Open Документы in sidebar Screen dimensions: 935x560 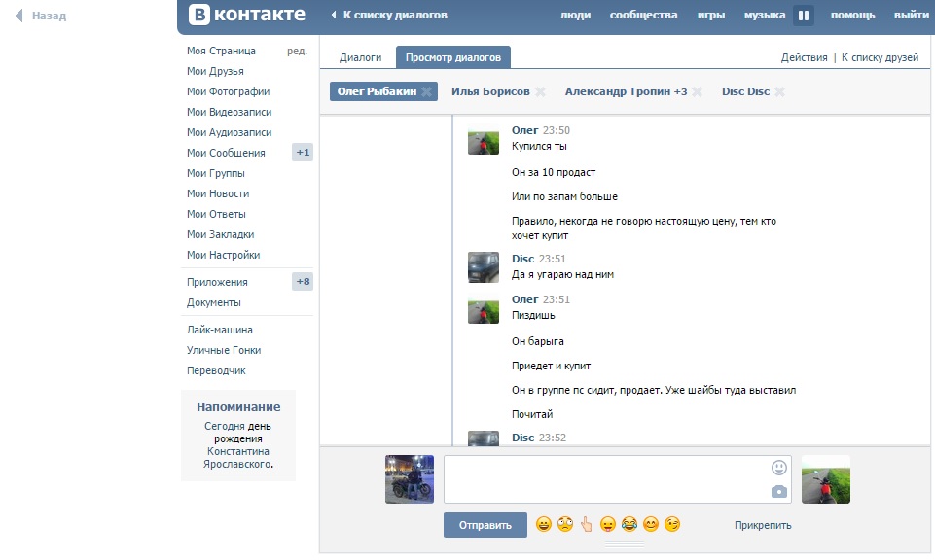pos(214,302)
